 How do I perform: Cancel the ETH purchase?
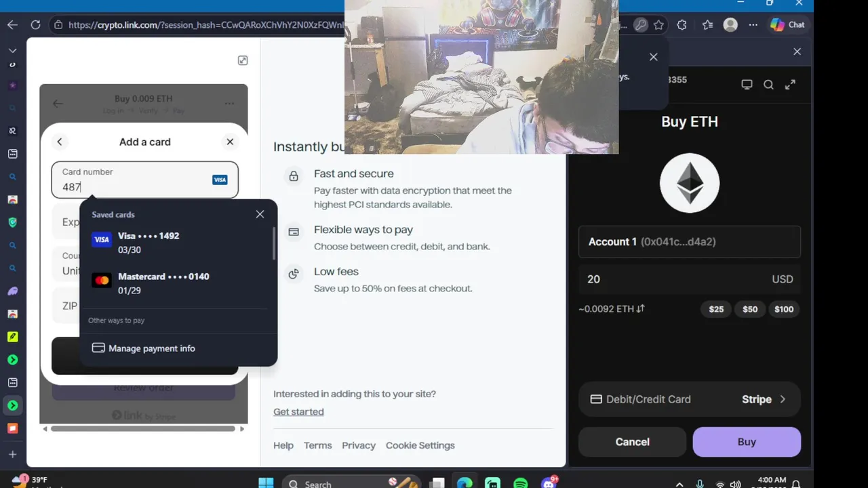633,442
